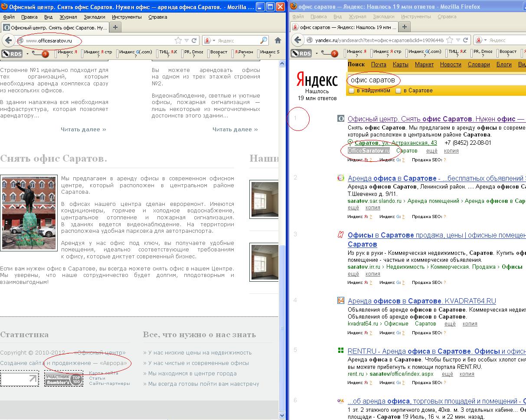The height and width of the screenshot is (420, 526).
Task: Click the Lenin statue building photo
Action: coord(29,212)
